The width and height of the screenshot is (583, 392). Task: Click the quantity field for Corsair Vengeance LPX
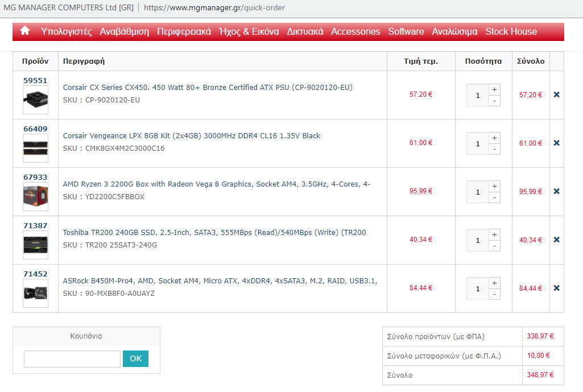coord(478,143)
